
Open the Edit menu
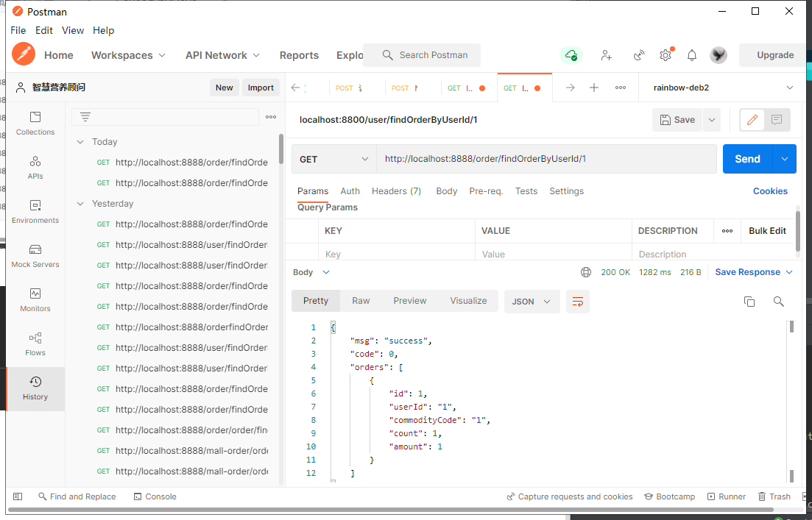coord(44,31)
